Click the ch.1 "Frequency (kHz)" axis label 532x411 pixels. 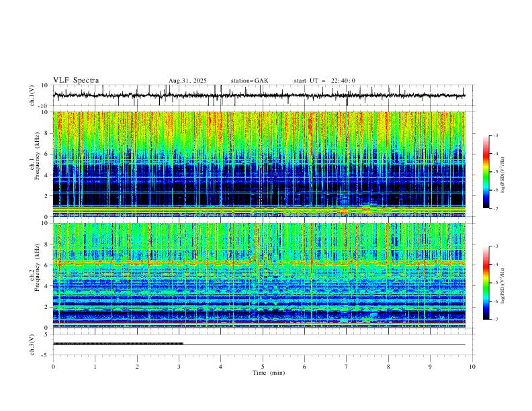pos(37,156)
